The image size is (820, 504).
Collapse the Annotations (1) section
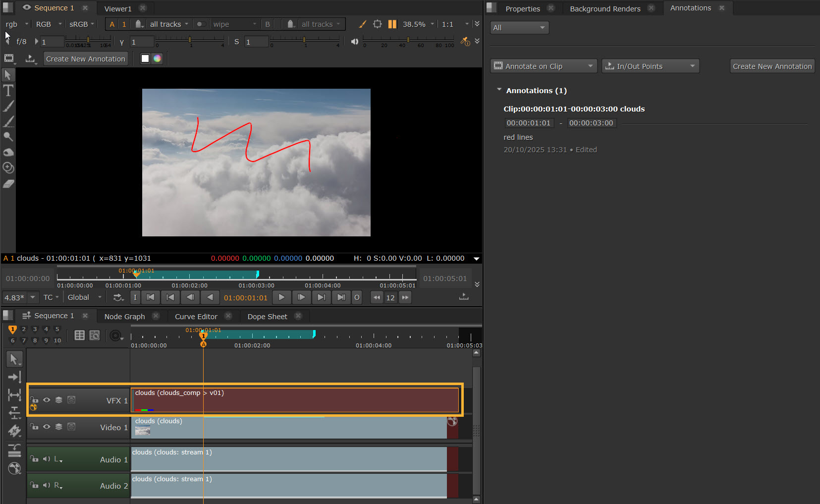point(499,90)
